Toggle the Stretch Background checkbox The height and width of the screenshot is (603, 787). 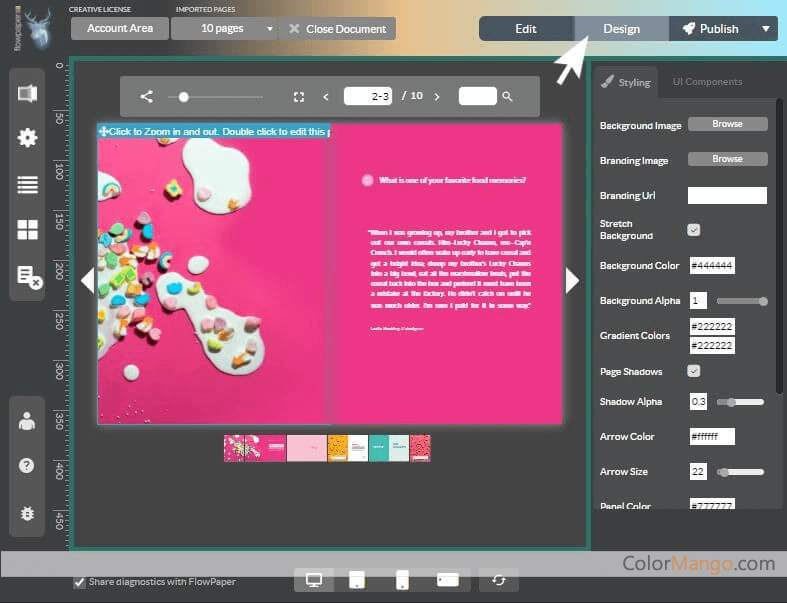693,230
